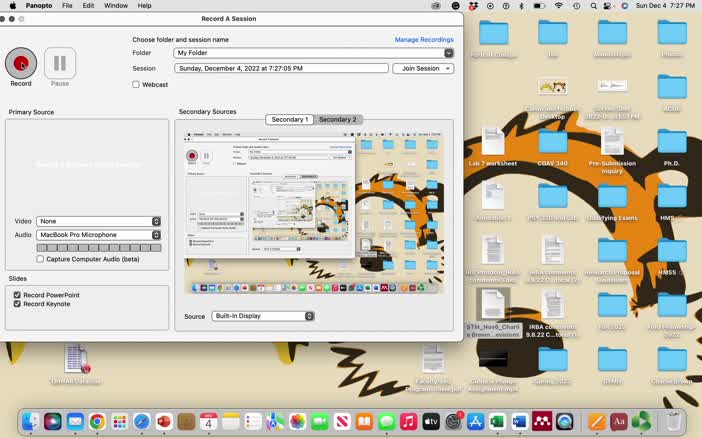702x438 pixels.
Task: Click the Manage Recordings link
Action: point(424,39)
